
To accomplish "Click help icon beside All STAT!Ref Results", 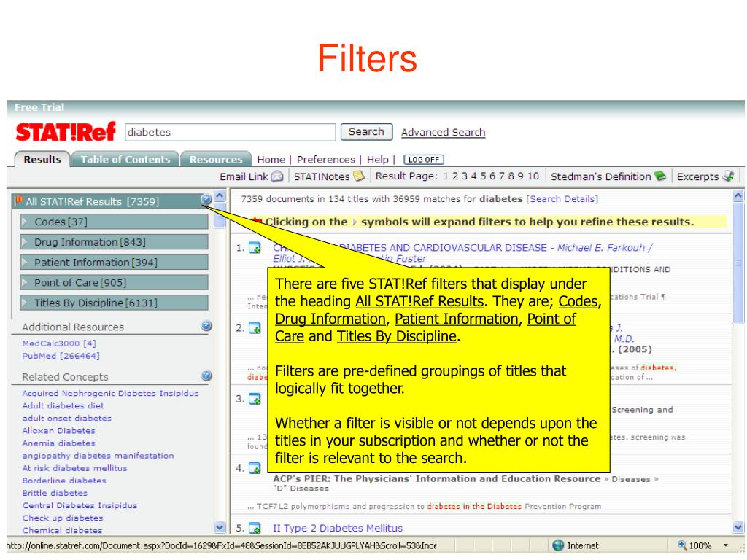I will [x=206, y=200].
